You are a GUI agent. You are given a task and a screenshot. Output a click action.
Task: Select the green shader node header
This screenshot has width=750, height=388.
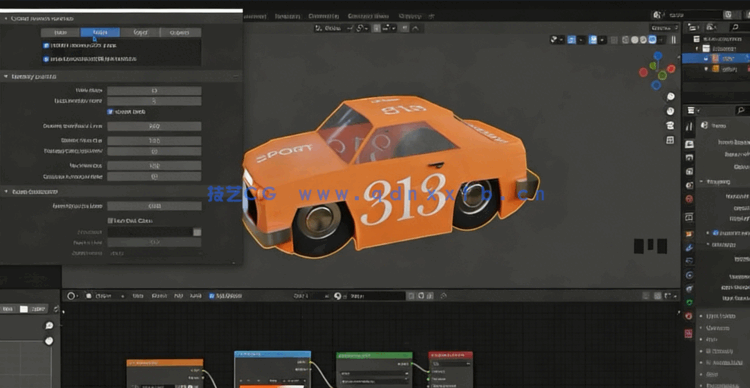tap(374, 356)
